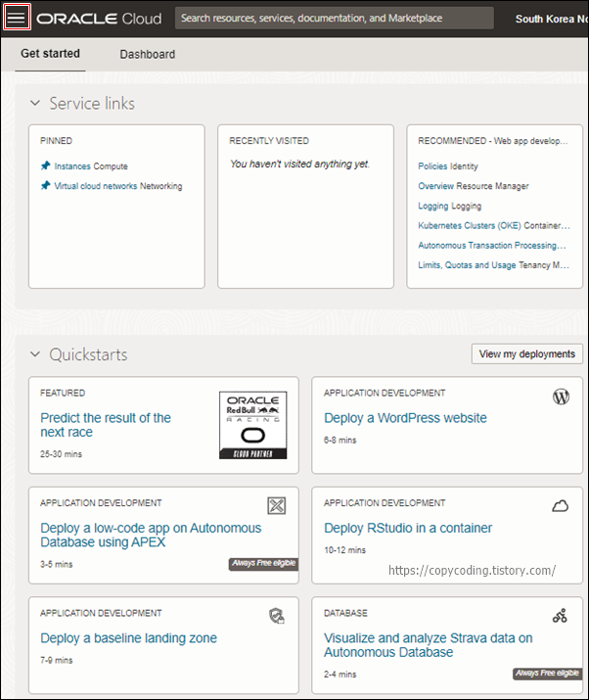This screenshot has height=700, width=589.
Task: Click APPLICATION DEVELOPMENT label on APEX card
Action: 101,503
